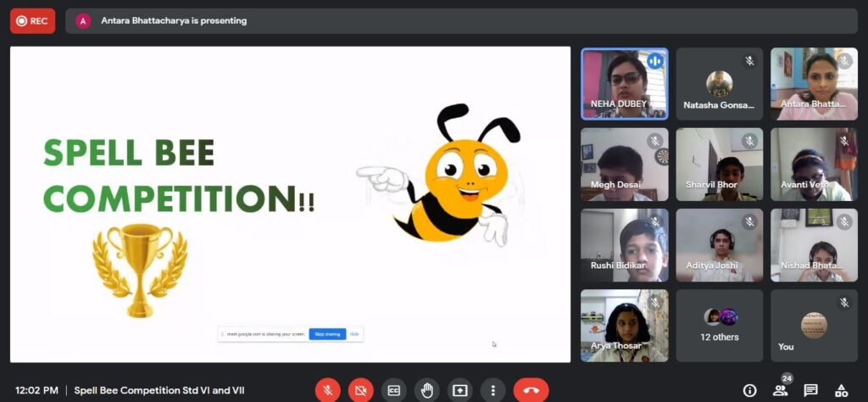Viewport: 868px width, 402px height.
Task: Raise your hand
Action: (x=427, y=390)
